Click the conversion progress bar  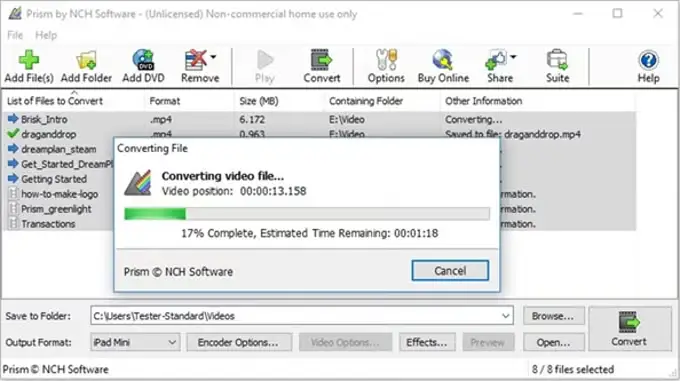tap(307, 214)
